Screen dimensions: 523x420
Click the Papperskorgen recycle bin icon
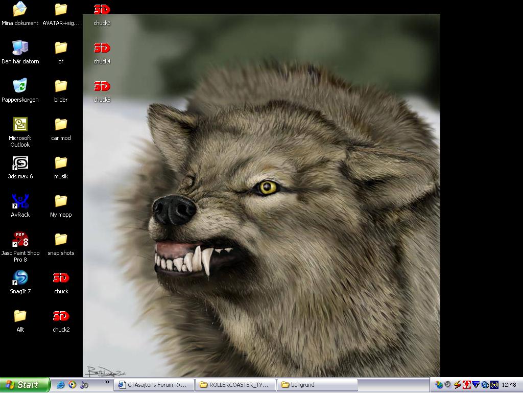(x=20, y=86)
